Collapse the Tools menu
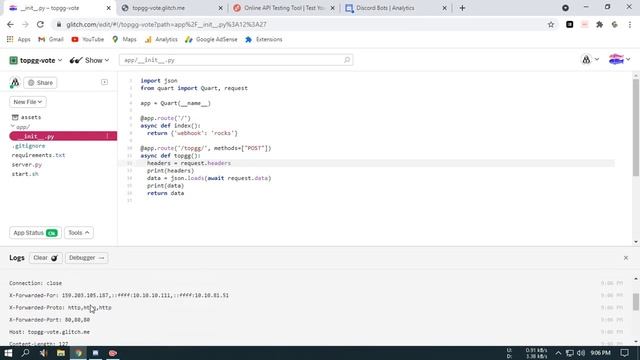Viewport: 640px width, 360px height. tap(79, 233)
